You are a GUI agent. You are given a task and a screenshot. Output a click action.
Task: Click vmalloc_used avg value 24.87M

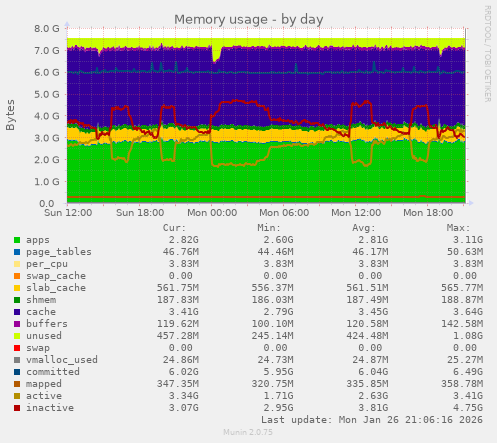[x=370, y=360]
